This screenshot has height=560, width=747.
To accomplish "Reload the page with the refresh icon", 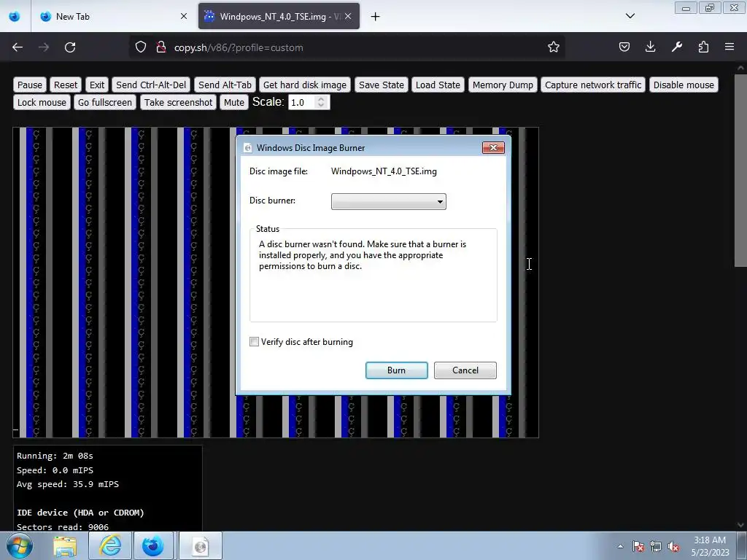I will pos(70,47).
